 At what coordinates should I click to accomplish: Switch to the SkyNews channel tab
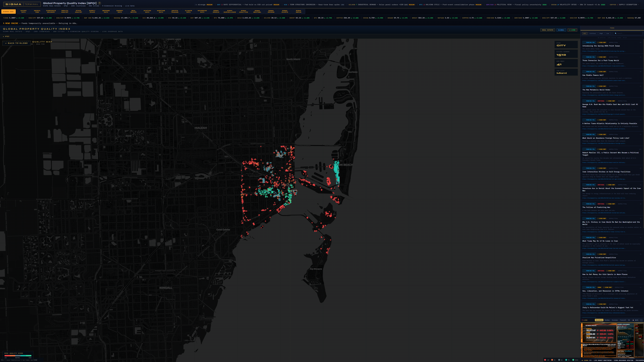click(x=607, y=320)
